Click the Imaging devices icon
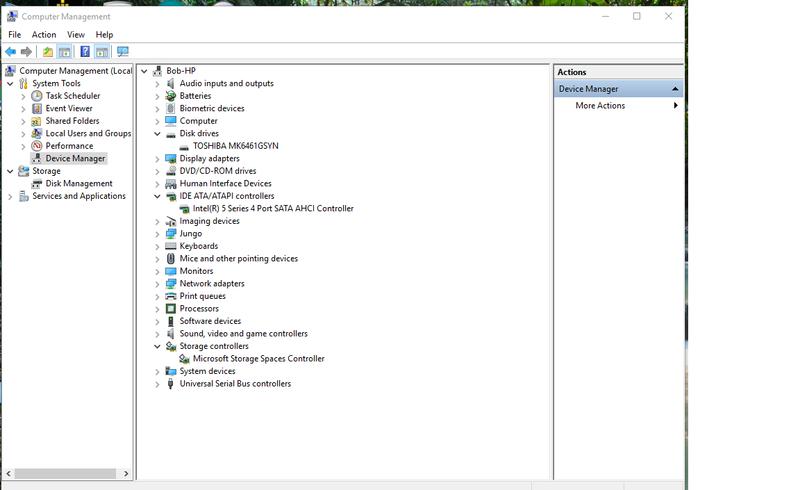Viewport: 800px width, 490px height. tap(171, 221)
